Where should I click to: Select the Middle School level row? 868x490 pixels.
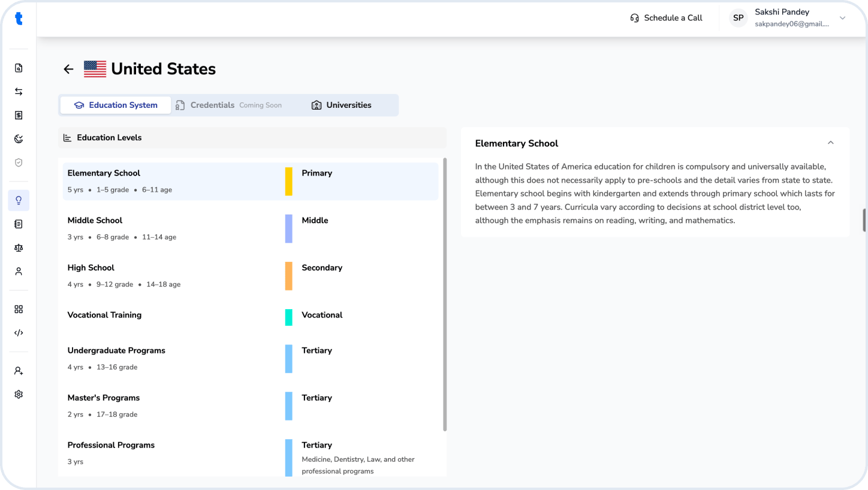click(x=251, y=229)
